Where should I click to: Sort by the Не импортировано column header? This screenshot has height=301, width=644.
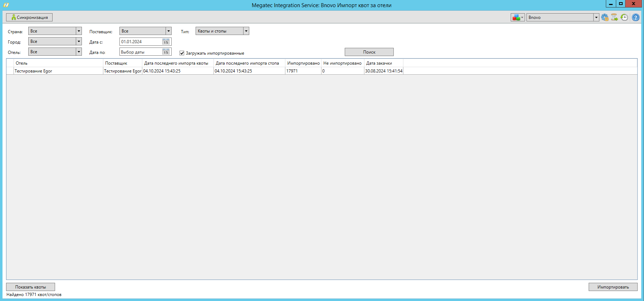click(x=343, y=63)
